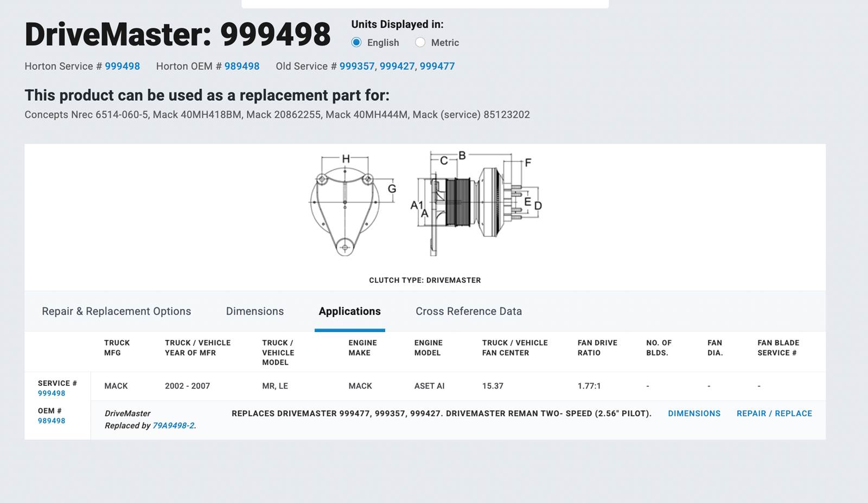Click the white search bar at top
This screenshot has width=868, height=503.
[425, 4]
